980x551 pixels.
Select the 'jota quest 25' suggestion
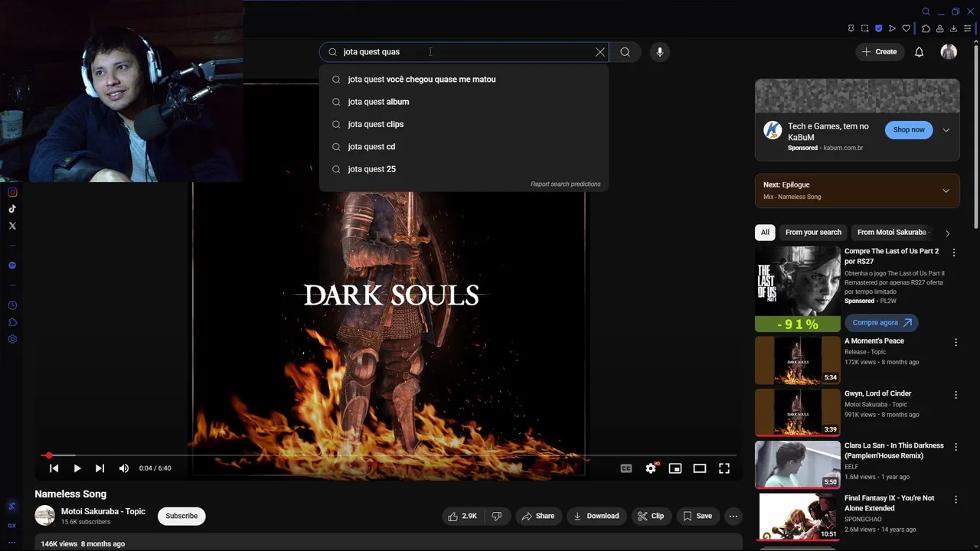click(x=464, y=169)
